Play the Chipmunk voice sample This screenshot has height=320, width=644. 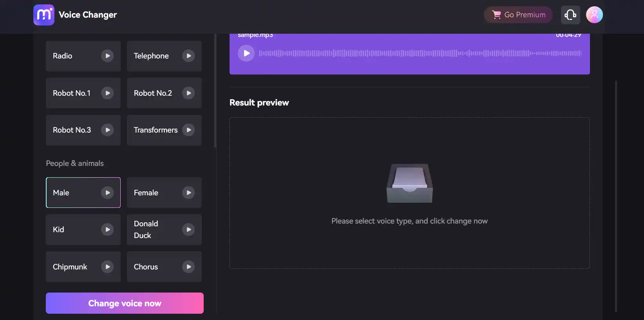(107, 267)
